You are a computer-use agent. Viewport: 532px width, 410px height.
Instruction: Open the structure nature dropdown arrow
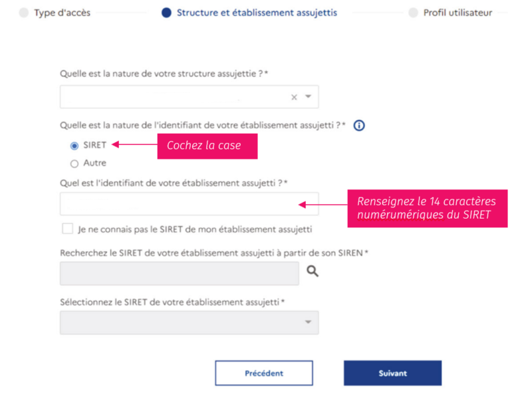click(x=308, y=96)
